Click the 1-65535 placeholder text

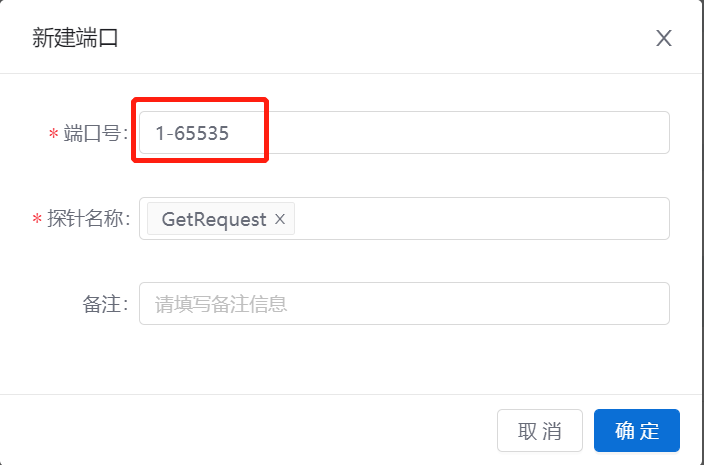point(192,133)
